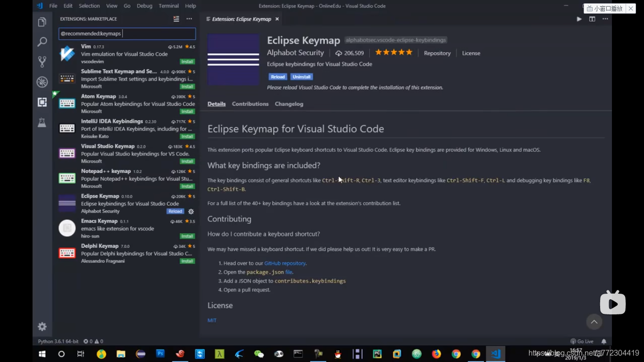The height and width of the screenshot is (362, 644).
Task: Open the Eclipse Keymap manage gear in list
Action: tap(191, 212)
